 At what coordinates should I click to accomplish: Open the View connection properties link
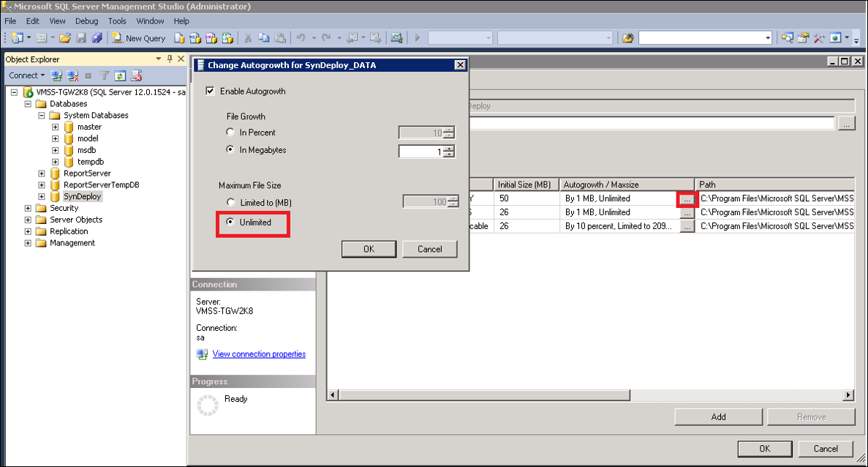pyautogui.click(x=259, y=354)
